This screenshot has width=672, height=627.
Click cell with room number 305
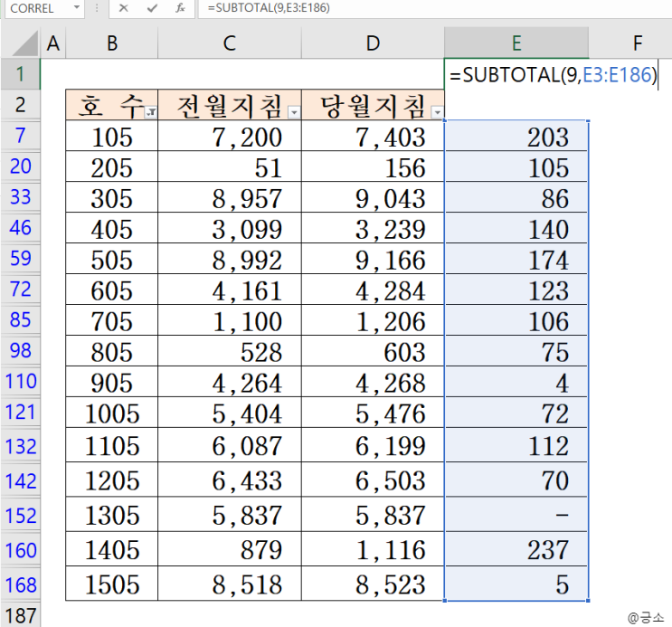[x=112, y=198]
